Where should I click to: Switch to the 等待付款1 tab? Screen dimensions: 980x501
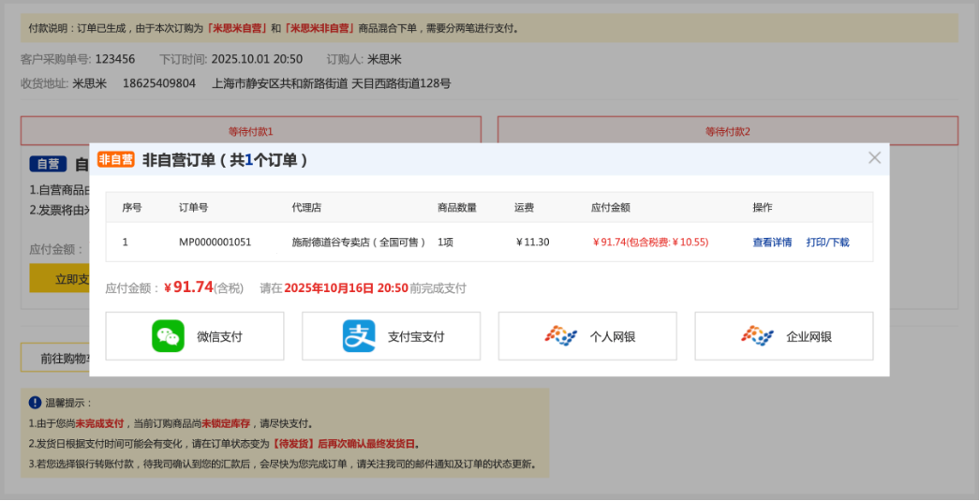[x=251, y=131]
